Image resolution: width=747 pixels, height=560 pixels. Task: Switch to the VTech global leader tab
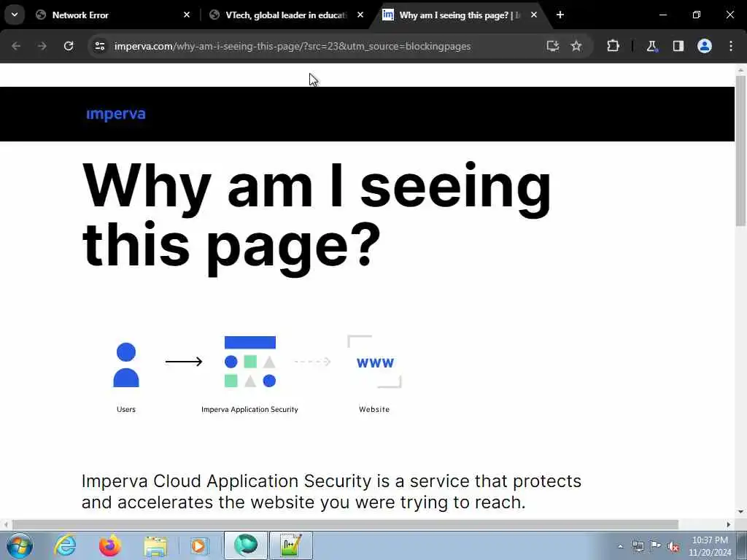click(x=286, y=15)
